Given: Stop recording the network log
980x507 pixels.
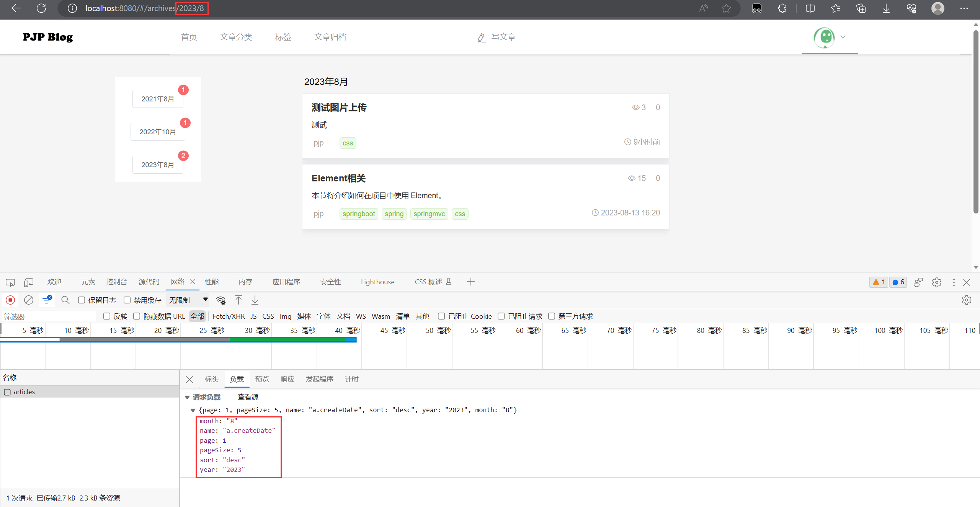Looking at the screenshot, I should point(10,300).
